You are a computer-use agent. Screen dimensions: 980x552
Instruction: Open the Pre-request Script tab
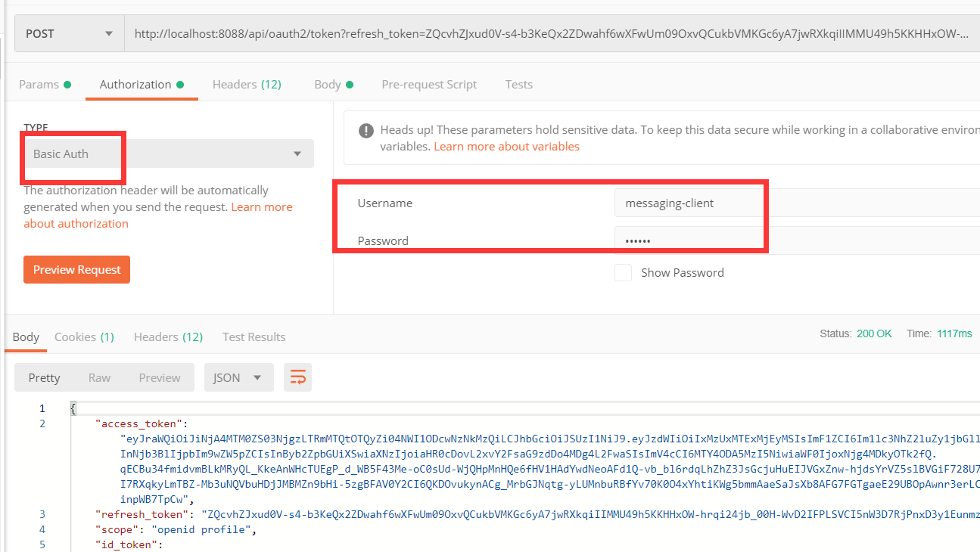point(429,85)
